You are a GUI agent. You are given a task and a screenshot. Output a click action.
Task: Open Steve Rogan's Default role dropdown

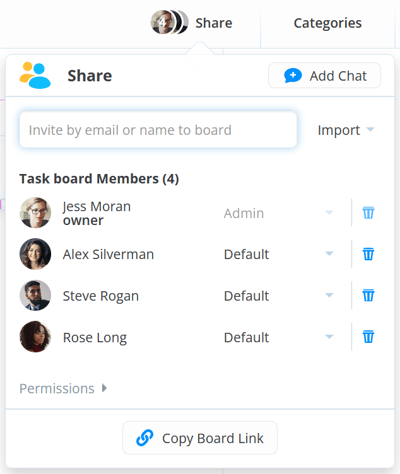pyautogui.click(x=279, y=296)
